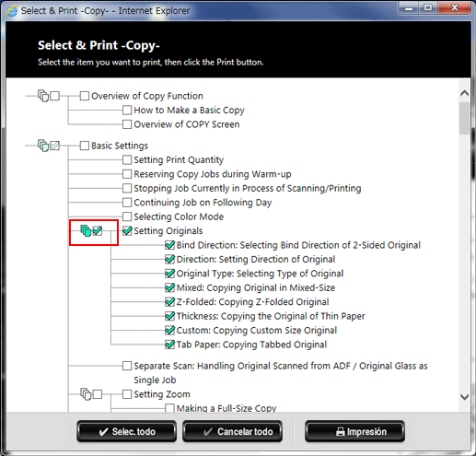Uncheck the green group checkbox beside Setting Originals icon
The height and width of the screenshot is (456, 476).
coord(98,230)
